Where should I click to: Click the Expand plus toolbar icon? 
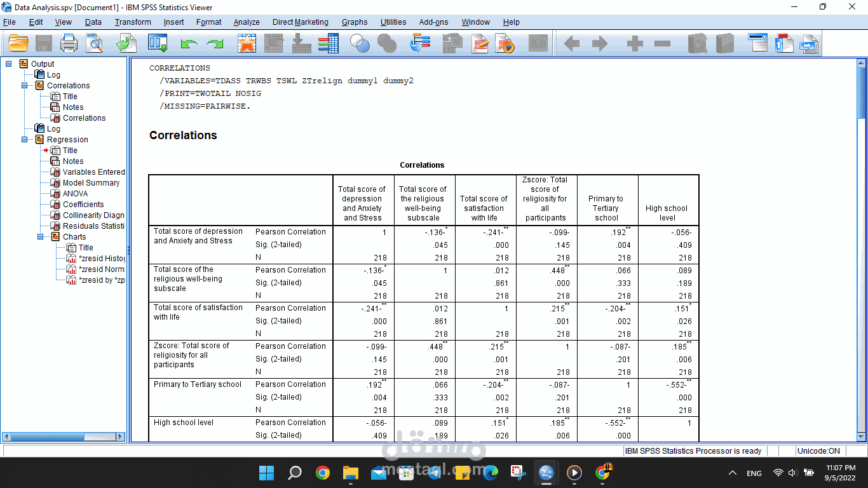[635, 43]
